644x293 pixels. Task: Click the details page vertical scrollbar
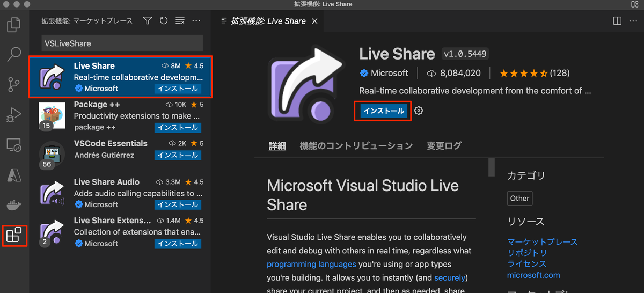(492, 167)
